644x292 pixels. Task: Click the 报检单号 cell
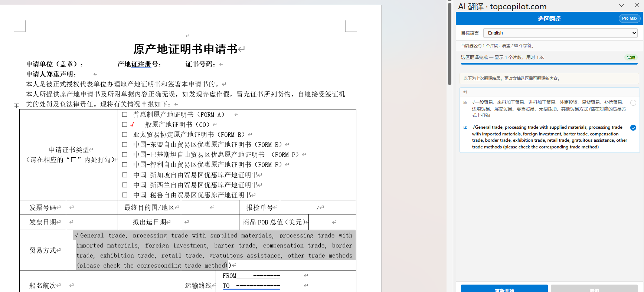point(259,207)
